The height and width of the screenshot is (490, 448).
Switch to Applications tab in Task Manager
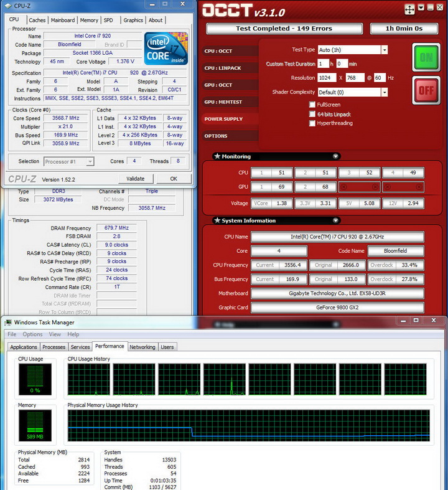pyautogui.click(x=24, y=347)
